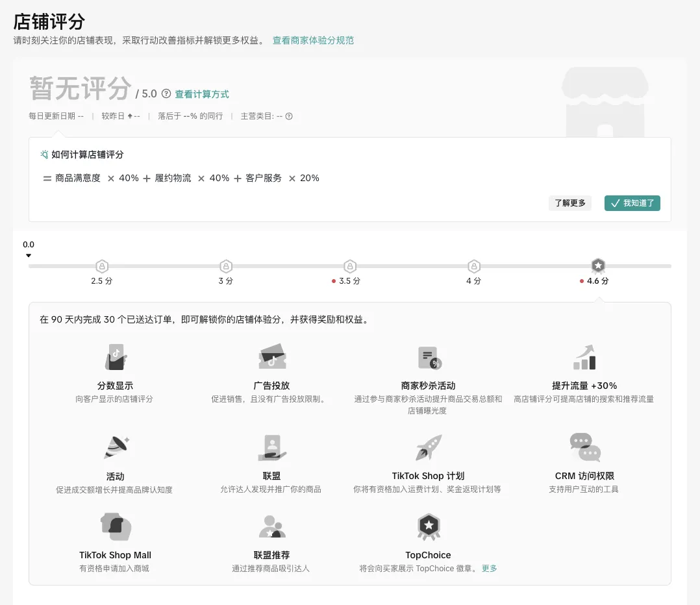Click the 了解更多 button
Screen dimensions: 700x605
pyautogui.click(x=569, y=203)
